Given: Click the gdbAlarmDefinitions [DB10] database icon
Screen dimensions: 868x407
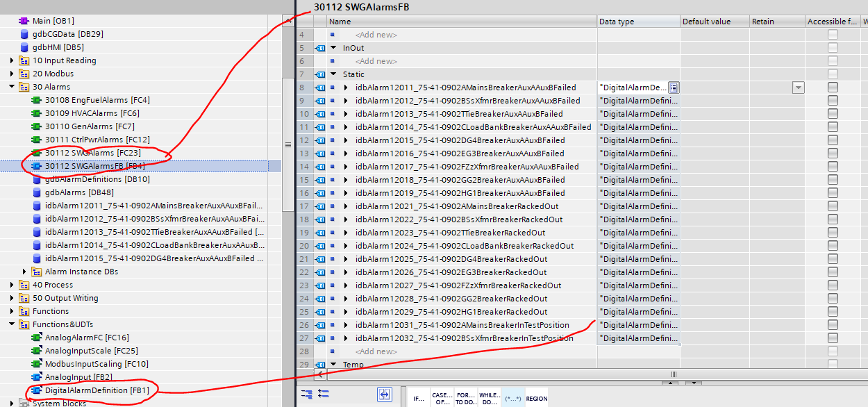Looking at the screenshot, I should click(37, 179).
